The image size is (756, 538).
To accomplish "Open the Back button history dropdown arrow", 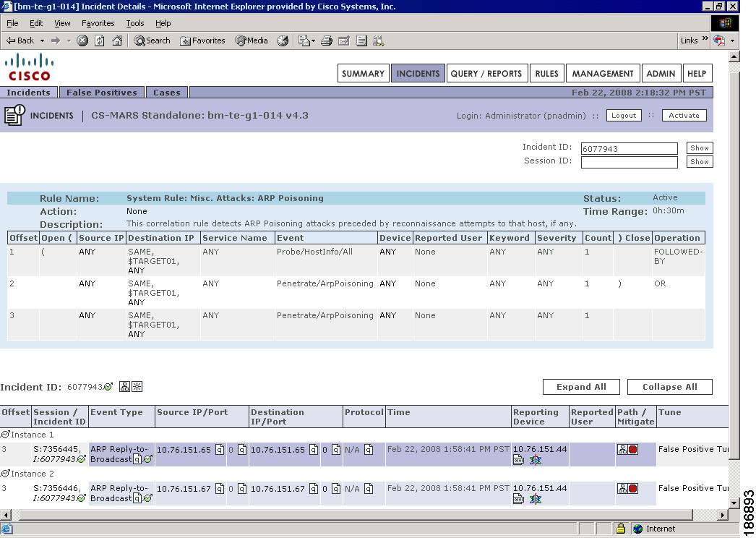I will [42, 40].
